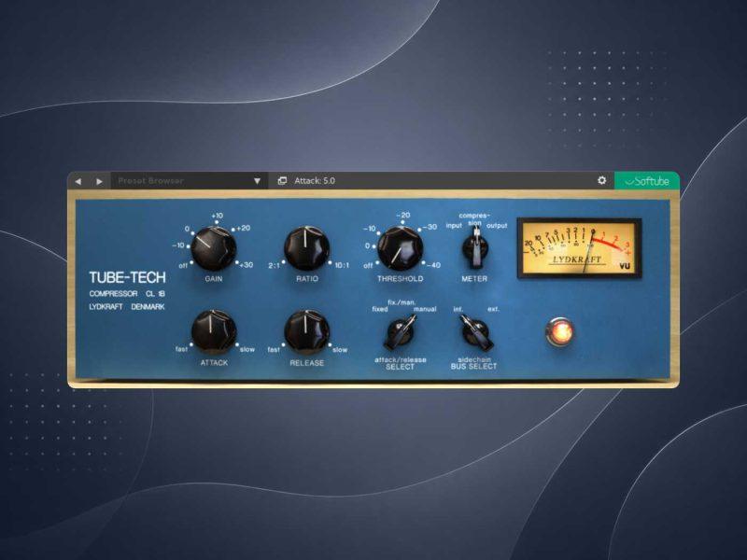
Task: Click the ATTACK knob
Action: point(214,332)
